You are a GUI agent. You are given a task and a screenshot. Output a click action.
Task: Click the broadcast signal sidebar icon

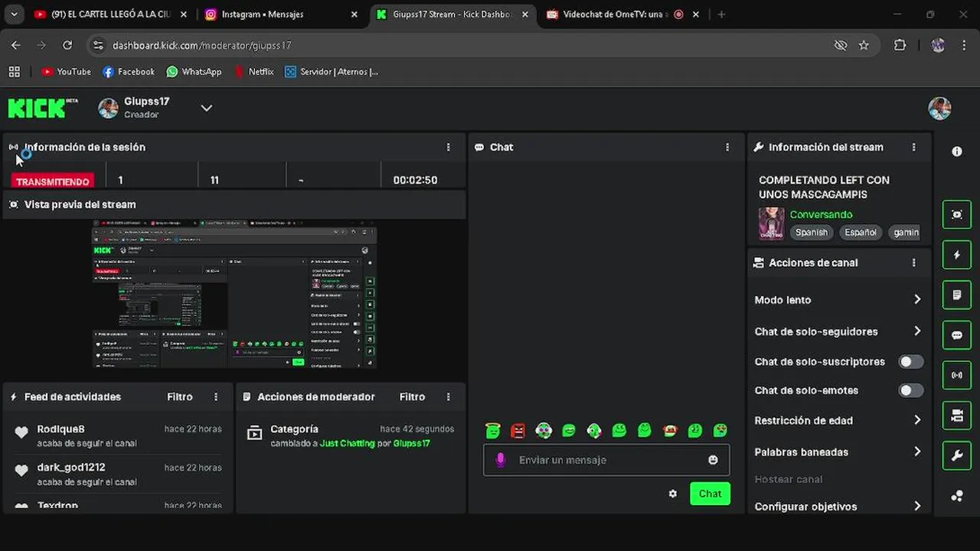click(957, 375)
